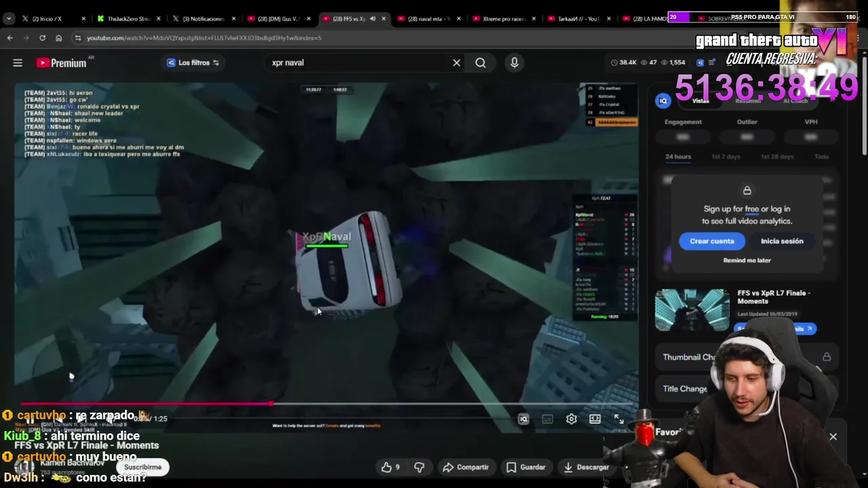This screenshot has width=868, height=488.
Task: Open the browser home button
Action: click(x=58, y=38)
